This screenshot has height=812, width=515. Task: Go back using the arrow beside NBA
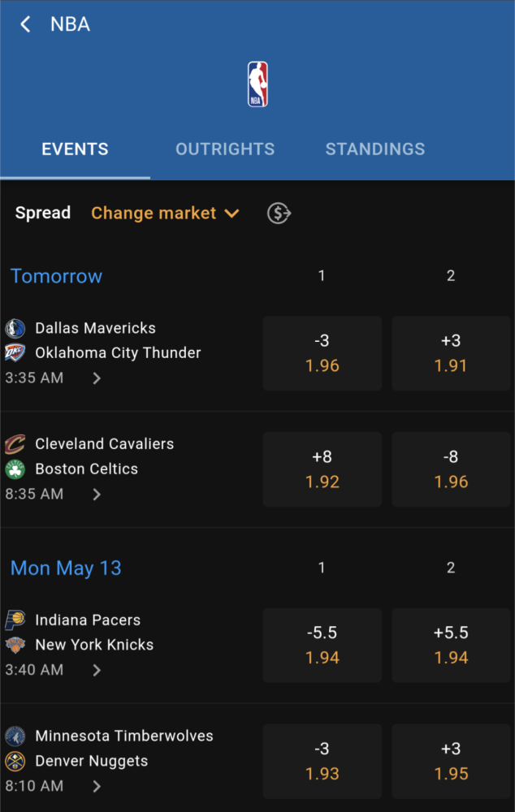pyautogui.click(x=25, y=24)
